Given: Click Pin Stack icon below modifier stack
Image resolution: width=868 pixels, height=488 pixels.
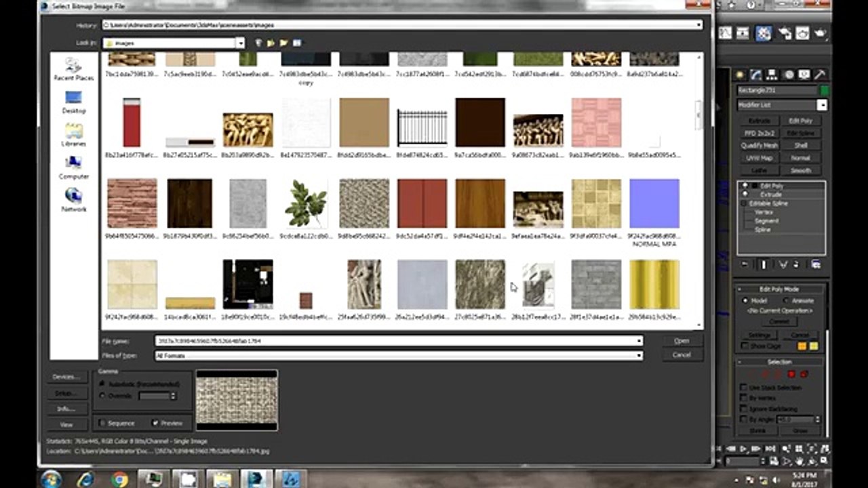Looking at the screenshot, I should (745, 265).
